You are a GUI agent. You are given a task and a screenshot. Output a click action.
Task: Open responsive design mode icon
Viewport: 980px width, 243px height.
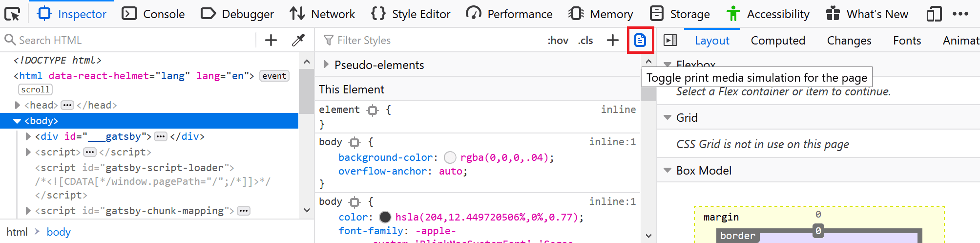[934, 14]
